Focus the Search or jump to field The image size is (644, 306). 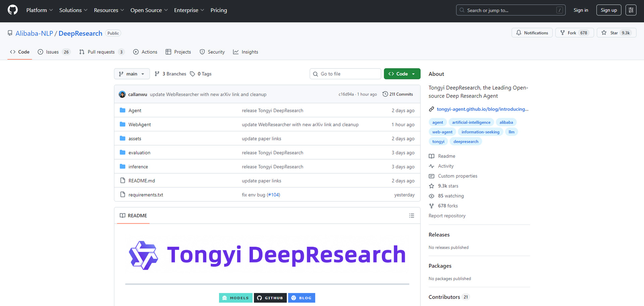tap(511, 10)
